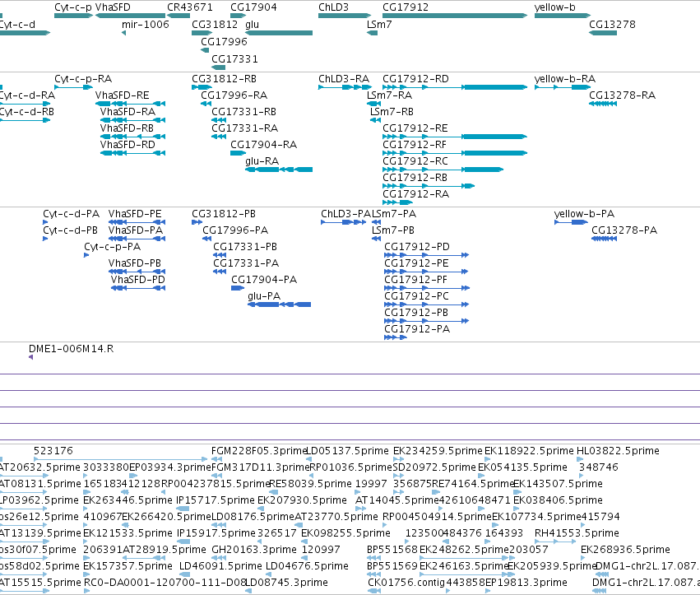Select the VhaSFD-RE transcript label
700x595 pixels.
[123, 95]
